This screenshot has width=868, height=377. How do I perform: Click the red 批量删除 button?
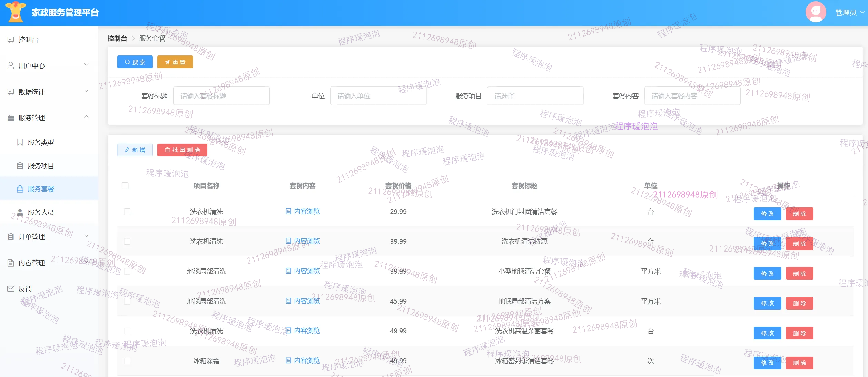tap(182, 150)
